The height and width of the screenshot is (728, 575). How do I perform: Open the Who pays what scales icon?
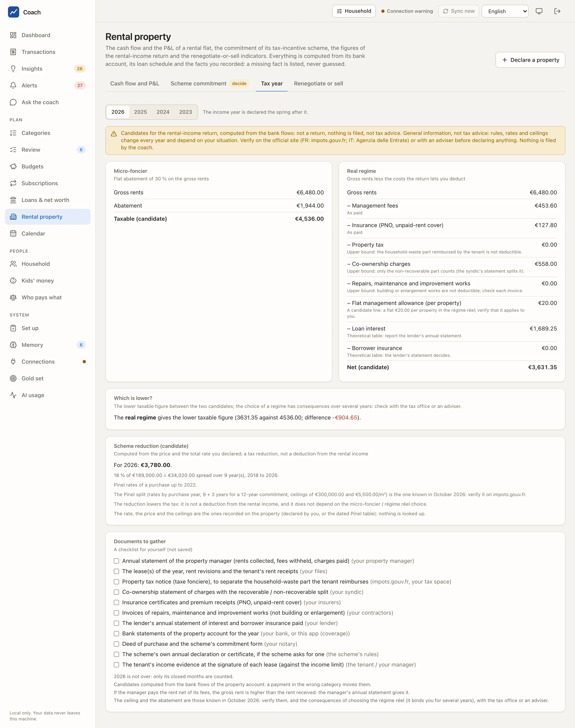click(x=13, y=297)
